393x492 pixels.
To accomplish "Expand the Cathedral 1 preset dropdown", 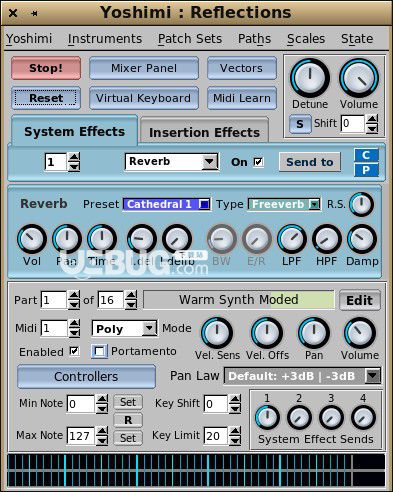I will click(167, 204).
